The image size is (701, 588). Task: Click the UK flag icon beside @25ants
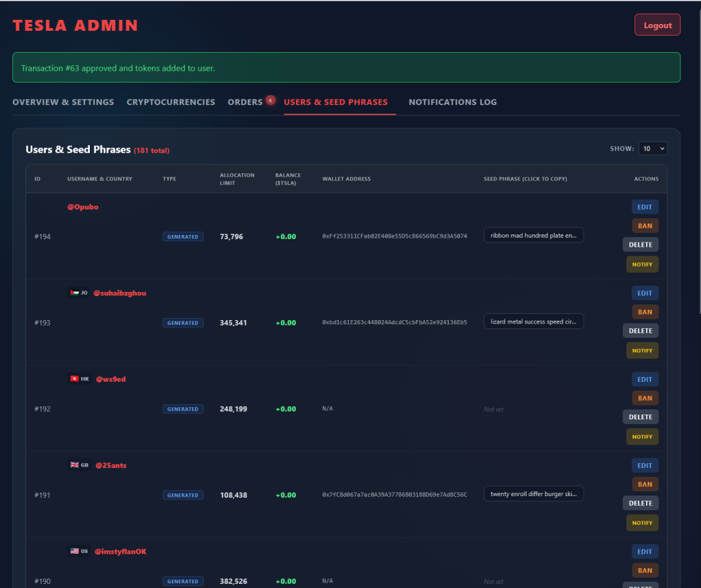(x=74, y=465)
